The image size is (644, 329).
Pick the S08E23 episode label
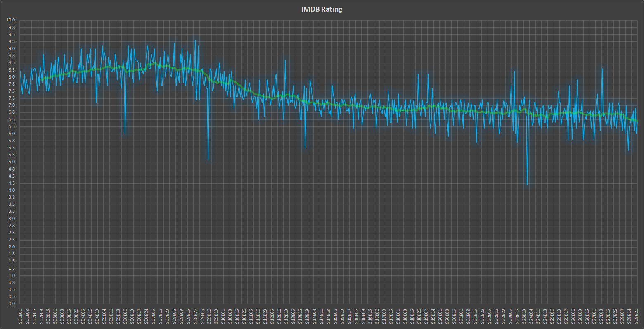[x=195, y=316]
